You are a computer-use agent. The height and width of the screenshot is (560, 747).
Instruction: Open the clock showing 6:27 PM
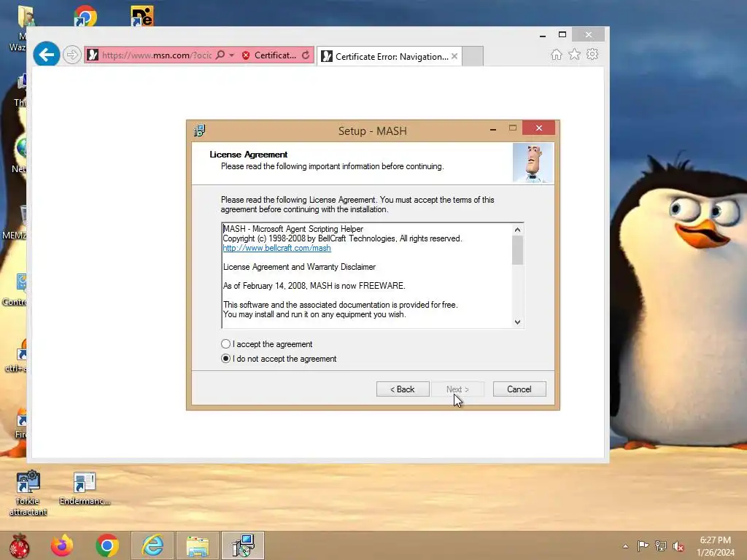point(715,545)
